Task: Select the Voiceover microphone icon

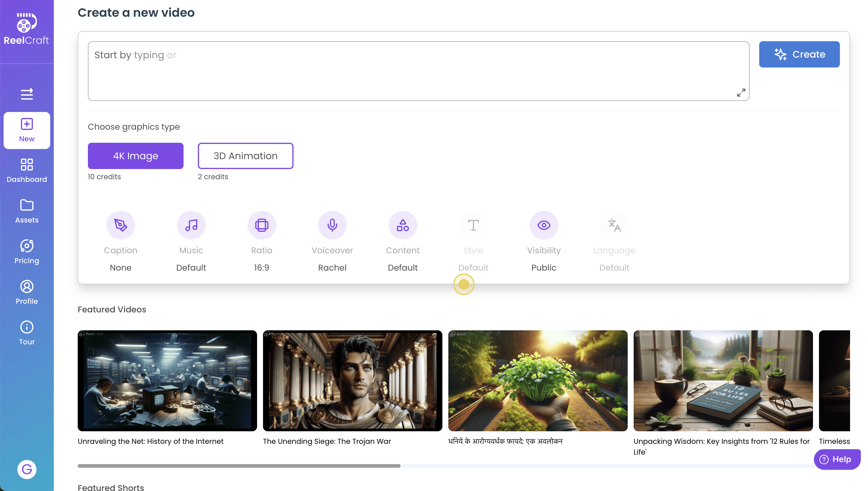Action: [332, 225]
